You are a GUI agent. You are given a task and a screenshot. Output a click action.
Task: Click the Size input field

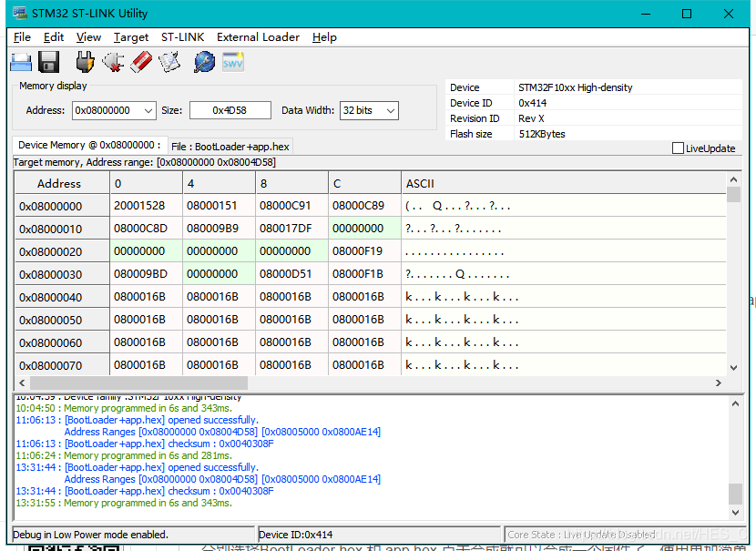coord(230,110)
